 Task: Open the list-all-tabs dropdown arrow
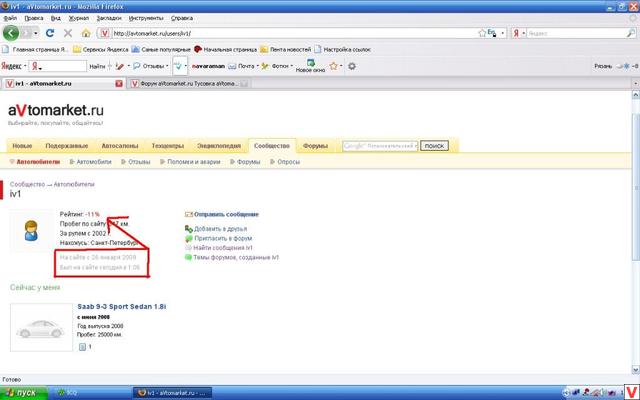pyautogui.click(x=636, y=83)
